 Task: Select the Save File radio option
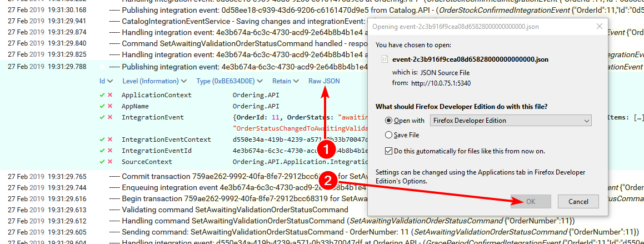pyautogui.click(x=388, y=135)
